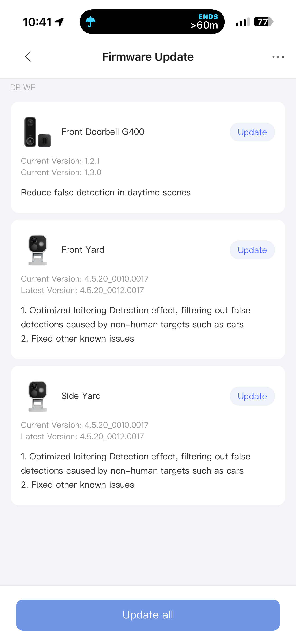
Task: Update the Side Yard camera firmware
Action: (x=252, y=396)
